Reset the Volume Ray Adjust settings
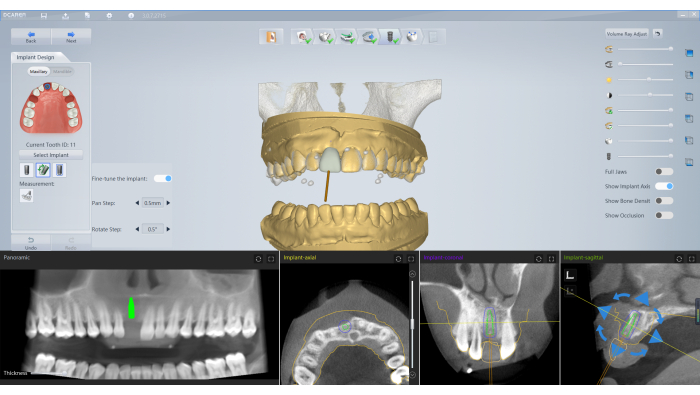This screenshot has width=700, height=395. point(658,33)
